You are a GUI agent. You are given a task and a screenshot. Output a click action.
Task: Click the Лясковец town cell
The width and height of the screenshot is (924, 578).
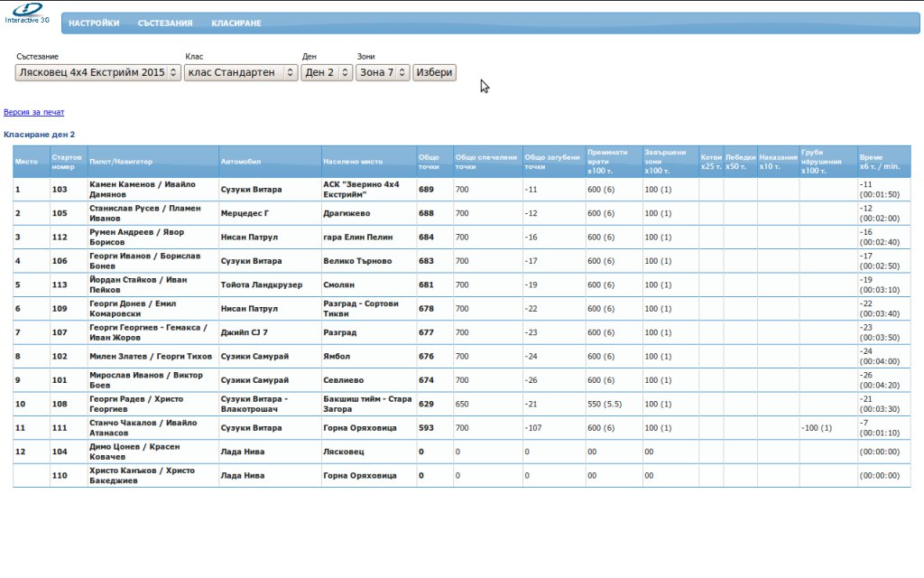point(369,452)
